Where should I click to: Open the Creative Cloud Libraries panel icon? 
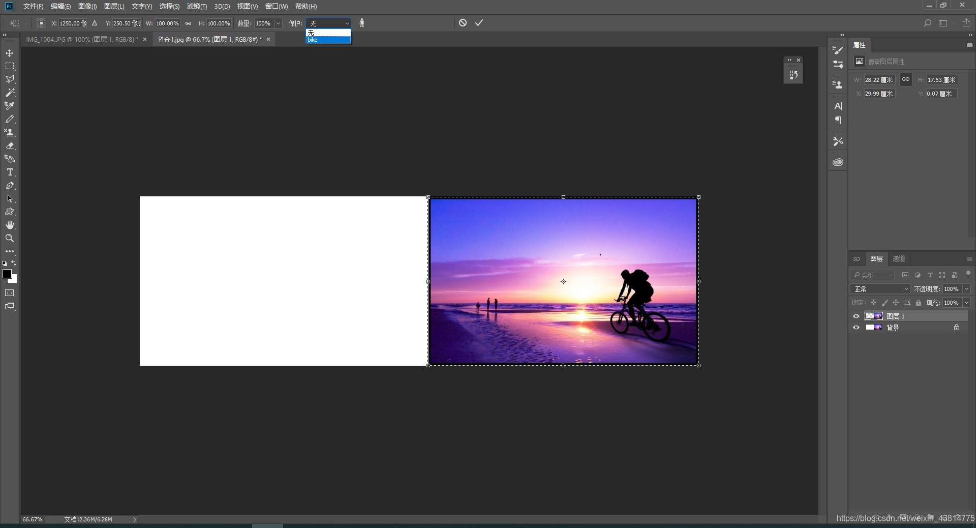(838, 162)
